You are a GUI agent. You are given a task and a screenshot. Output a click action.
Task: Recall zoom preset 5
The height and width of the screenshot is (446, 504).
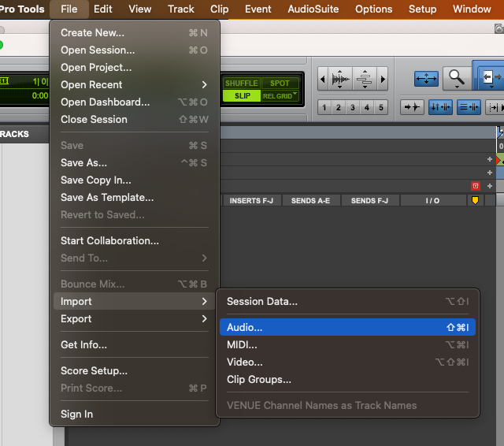[381, 107]
